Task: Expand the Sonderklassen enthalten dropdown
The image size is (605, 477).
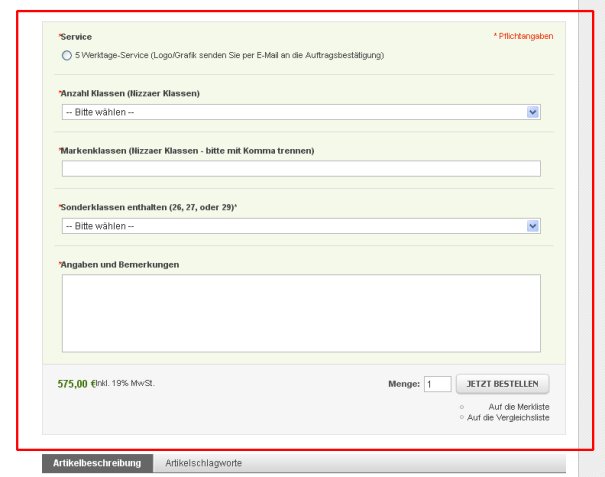Action: click(301, 226)
